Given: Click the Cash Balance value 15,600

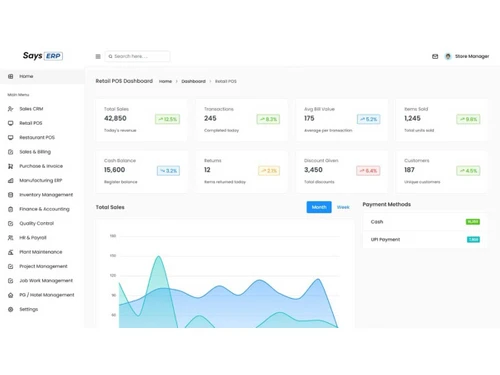Looking at the screenshot, I should point(115,170).
